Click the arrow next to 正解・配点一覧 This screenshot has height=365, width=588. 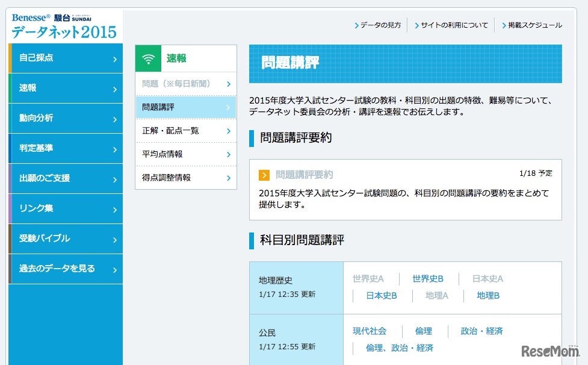click(x=229, y=130)
